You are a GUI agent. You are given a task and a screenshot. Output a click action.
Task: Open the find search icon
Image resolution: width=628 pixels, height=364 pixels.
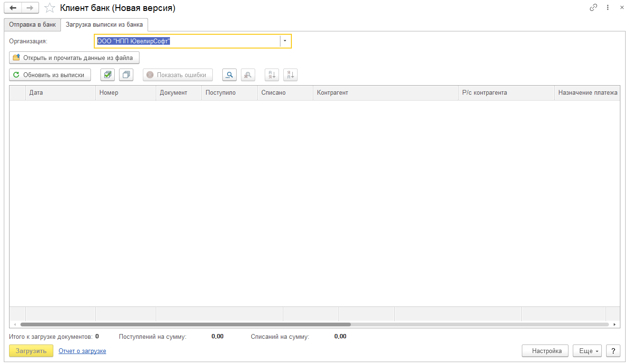point(229,75)
